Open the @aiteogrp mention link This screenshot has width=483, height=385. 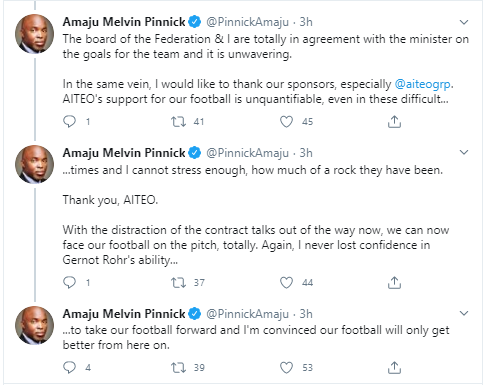[x=423, y=84]
